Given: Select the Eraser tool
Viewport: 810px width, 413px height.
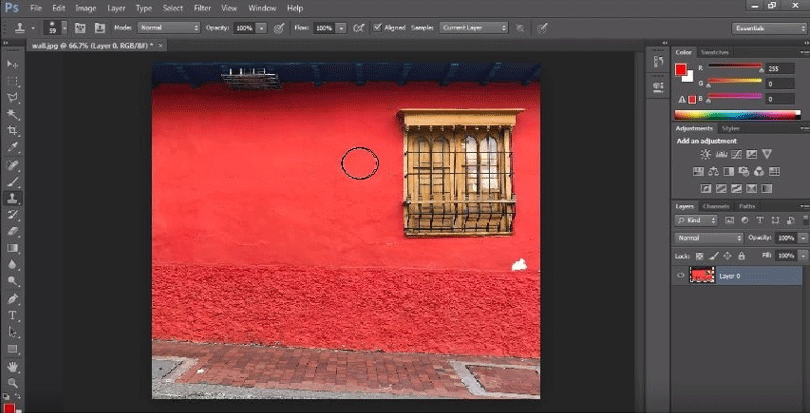Looking at the screenshot, I should pyautogui.click(x=12, y=231).
